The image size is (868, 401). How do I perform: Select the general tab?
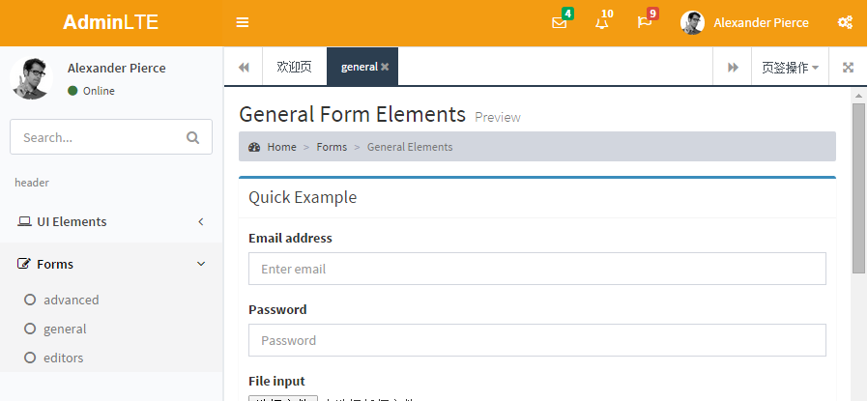[x=360, y=67]
